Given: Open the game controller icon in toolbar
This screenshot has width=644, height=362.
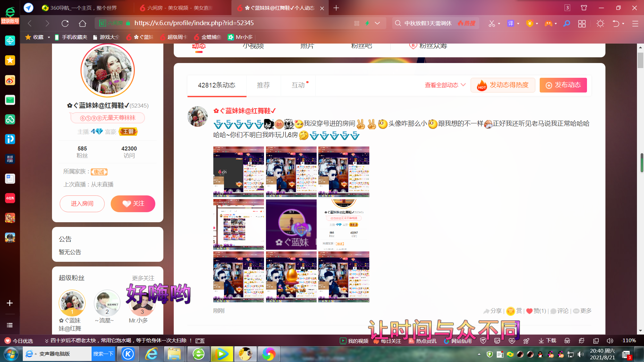Looking at the screenshot, I should click(548, 23).
